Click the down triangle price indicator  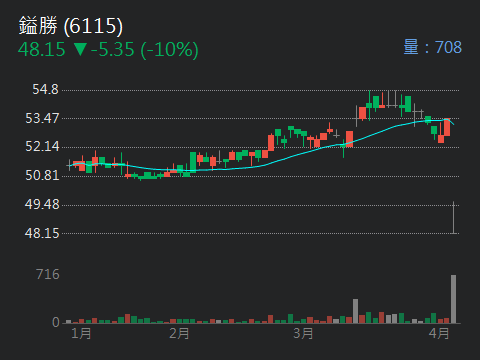click(80, 49)
